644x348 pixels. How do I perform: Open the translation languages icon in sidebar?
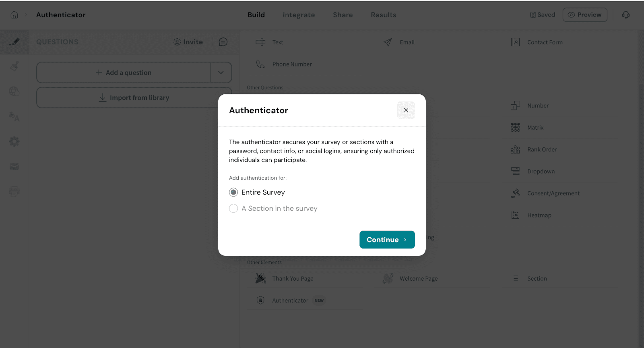tap(14, 116)
